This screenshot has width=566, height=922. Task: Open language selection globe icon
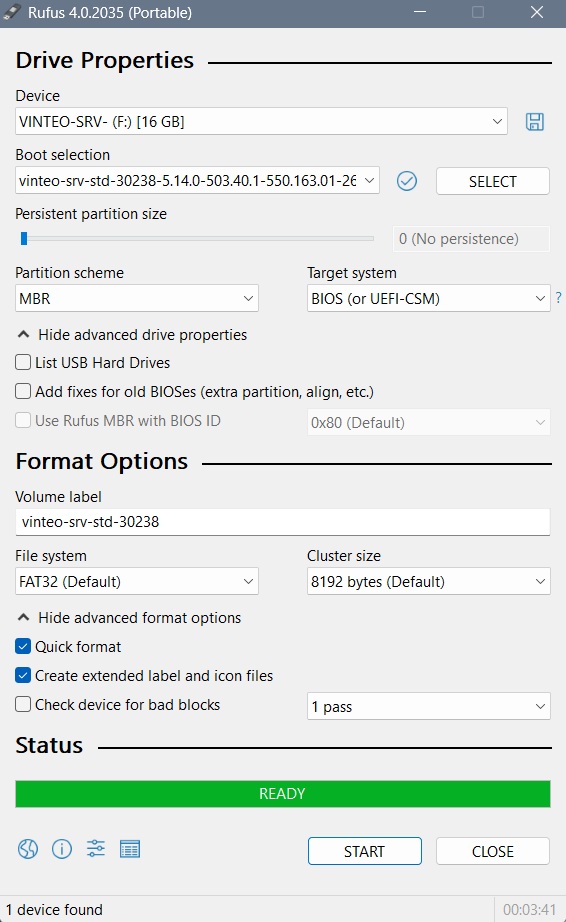28,848
